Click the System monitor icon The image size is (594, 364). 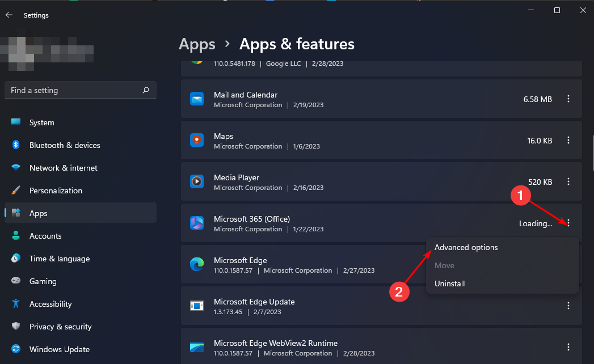coord(16,122)
